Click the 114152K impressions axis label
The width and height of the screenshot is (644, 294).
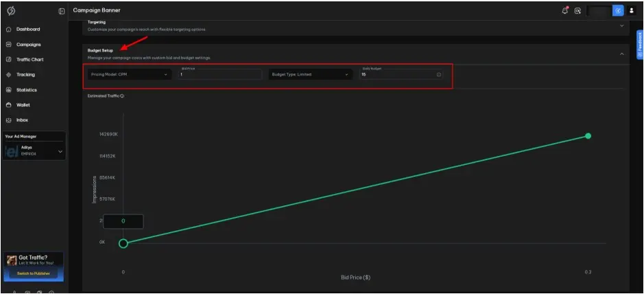coord(108,156)
